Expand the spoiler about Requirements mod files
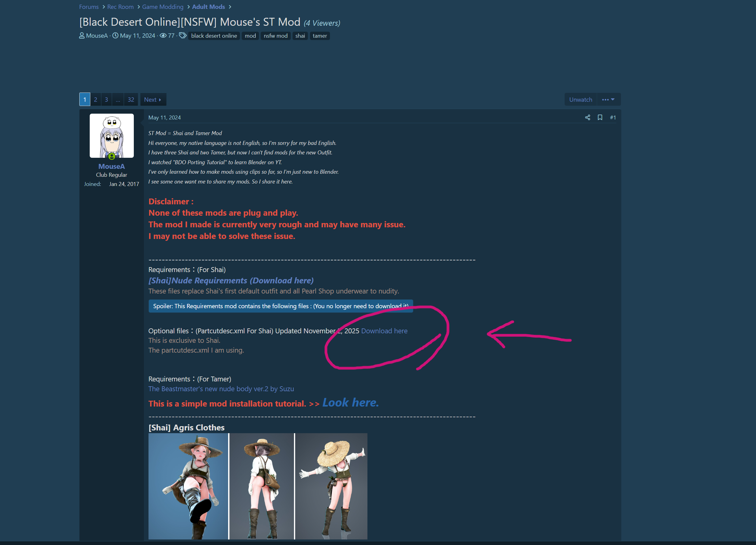The image size is (756, 545). click(280, 306)
